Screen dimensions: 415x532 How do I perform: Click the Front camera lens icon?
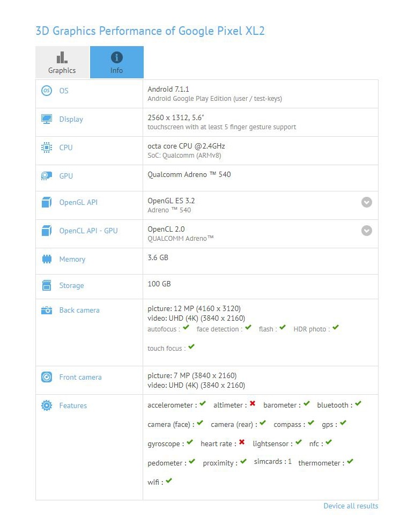click(47, 377)
